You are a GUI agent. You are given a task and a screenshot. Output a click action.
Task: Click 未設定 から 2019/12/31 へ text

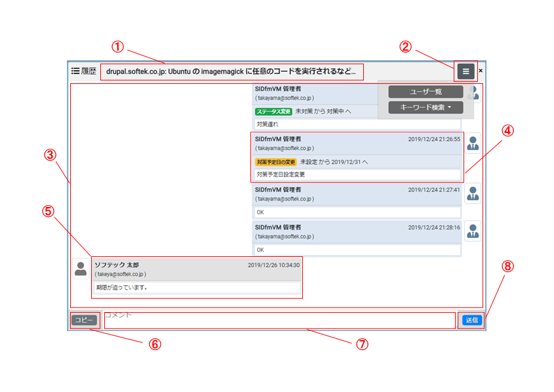334,162
